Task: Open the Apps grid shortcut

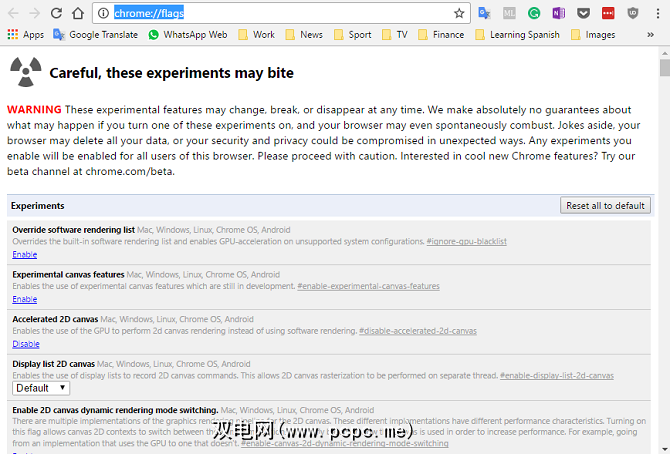Action: [x=26, y=35]
